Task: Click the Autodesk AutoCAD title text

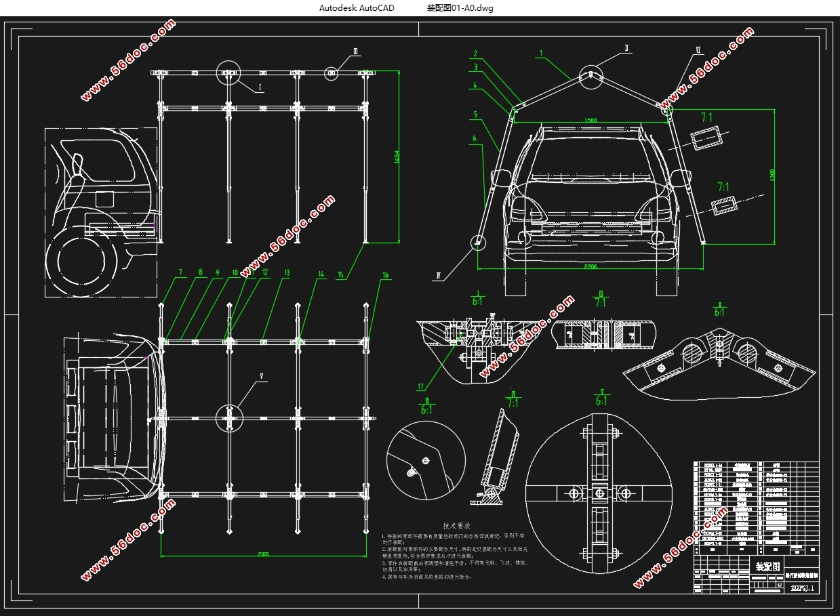Action: point(356,8)
